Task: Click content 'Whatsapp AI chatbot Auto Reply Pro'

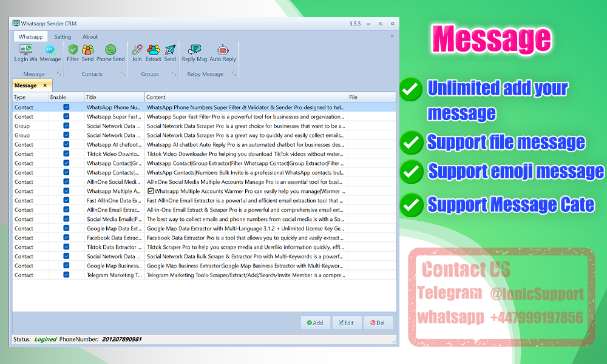Action: (x=245, y=144)
